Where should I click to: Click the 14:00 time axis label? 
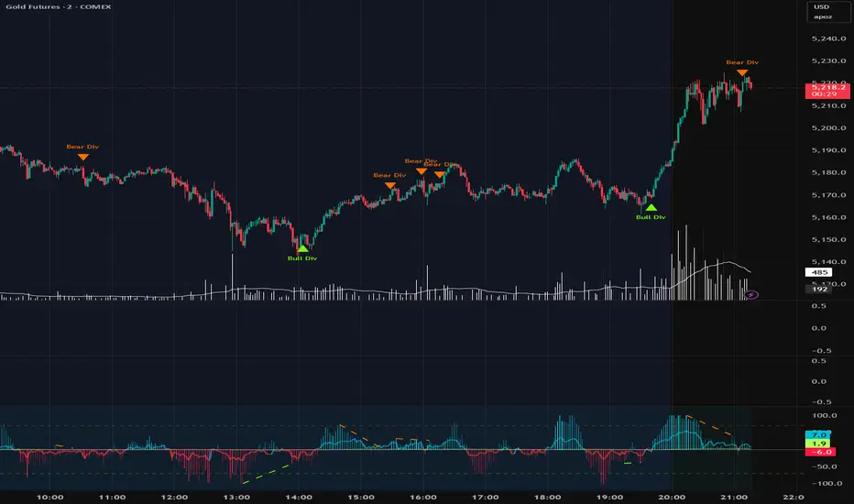(299, 497)
